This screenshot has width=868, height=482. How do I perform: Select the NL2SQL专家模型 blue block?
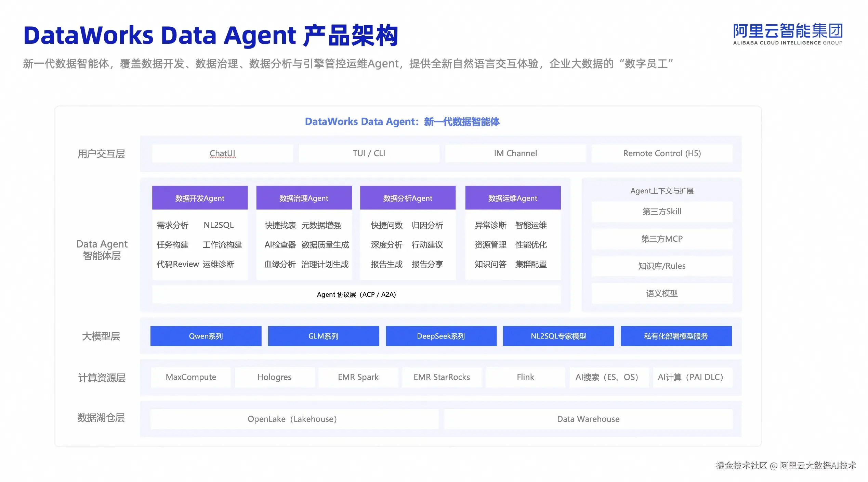tap(558, 336)
